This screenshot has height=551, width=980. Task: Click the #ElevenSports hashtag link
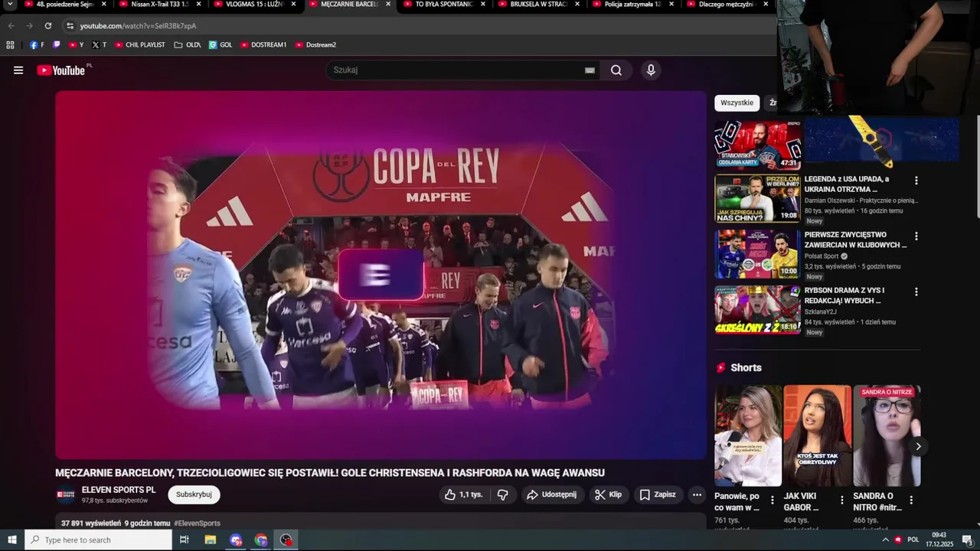point(197,523)
